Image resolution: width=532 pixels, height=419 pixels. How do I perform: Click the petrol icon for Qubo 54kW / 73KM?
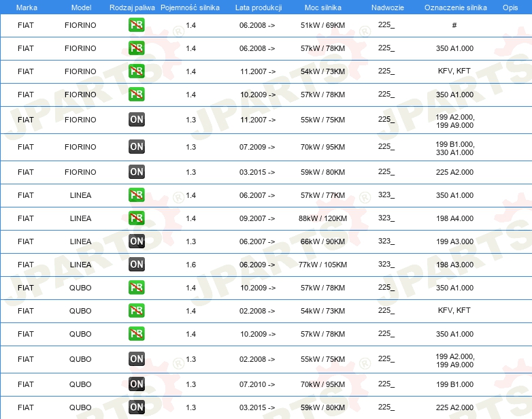[x=136, y=310]
